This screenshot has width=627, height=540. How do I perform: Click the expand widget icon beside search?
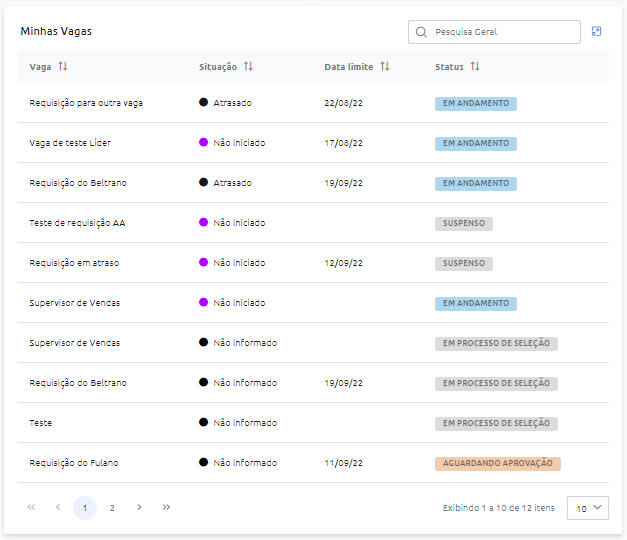point(597,32)
